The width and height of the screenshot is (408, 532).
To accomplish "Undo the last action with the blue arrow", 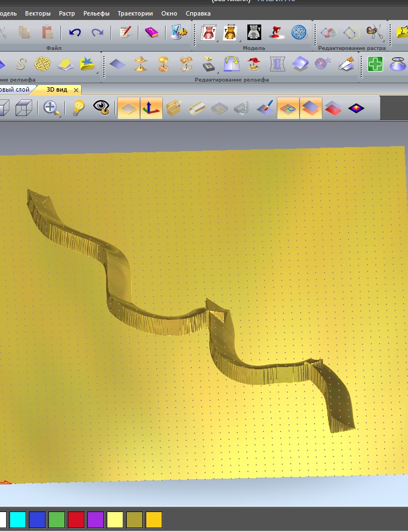I will click(74, 33).
